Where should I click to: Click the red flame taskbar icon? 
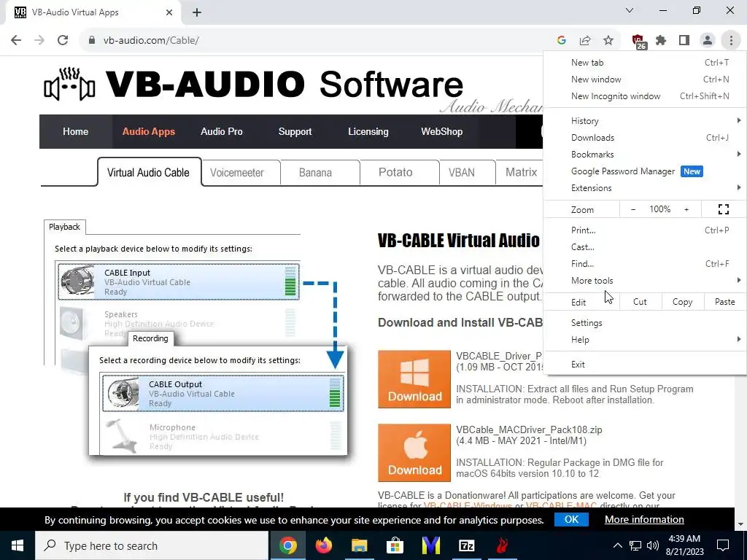pos(502,545)
